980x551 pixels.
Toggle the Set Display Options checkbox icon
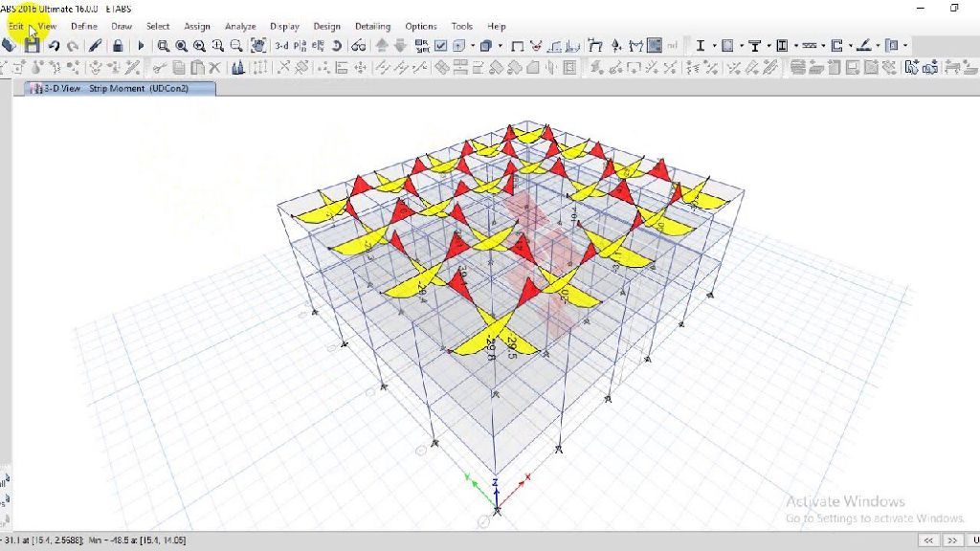tap(441, 45)
